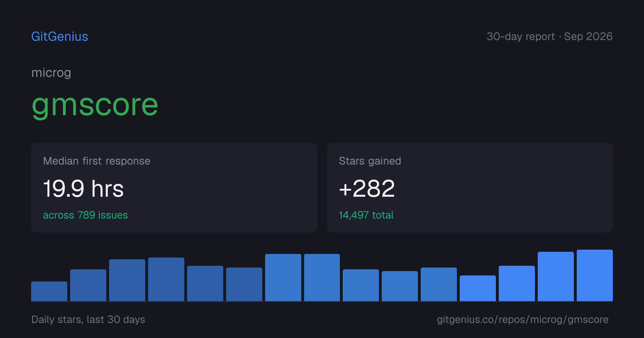Screen dimensions: 644x338
Task: Select the across 789 issues text
Action: [86, 215]
